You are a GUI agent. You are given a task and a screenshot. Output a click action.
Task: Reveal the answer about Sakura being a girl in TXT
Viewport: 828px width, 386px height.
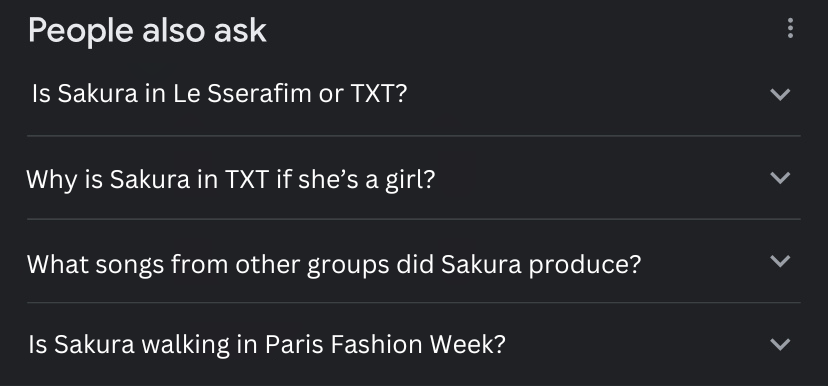[413, 178]
